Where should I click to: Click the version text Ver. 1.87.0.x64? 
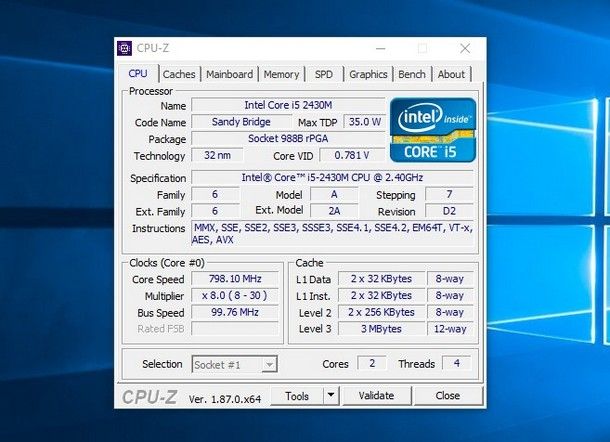225,399
